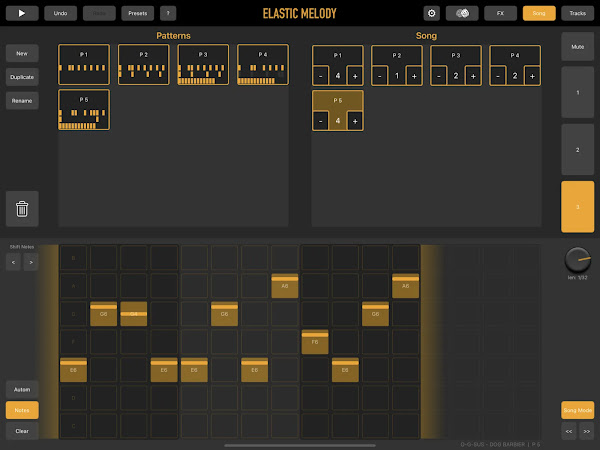Go to previous pattern with << button
The image size is (600, 450).
[569, 431]
